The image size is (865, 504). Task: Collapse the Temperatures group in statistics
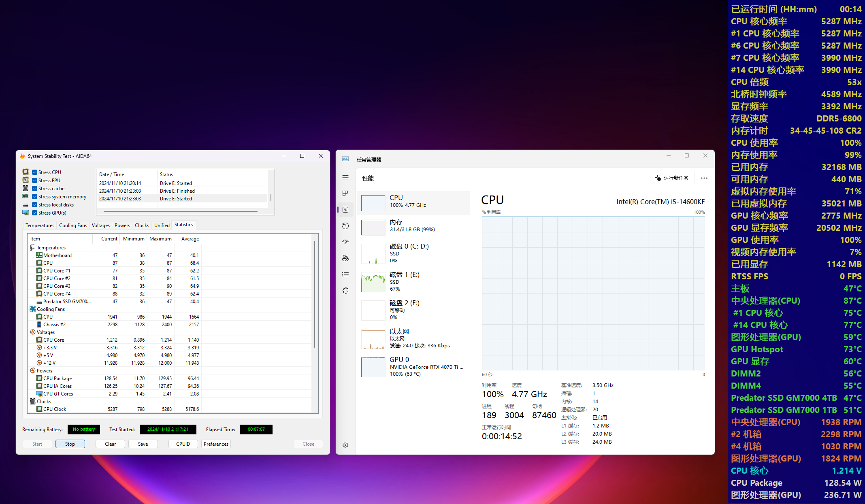[x=32, y=248]
